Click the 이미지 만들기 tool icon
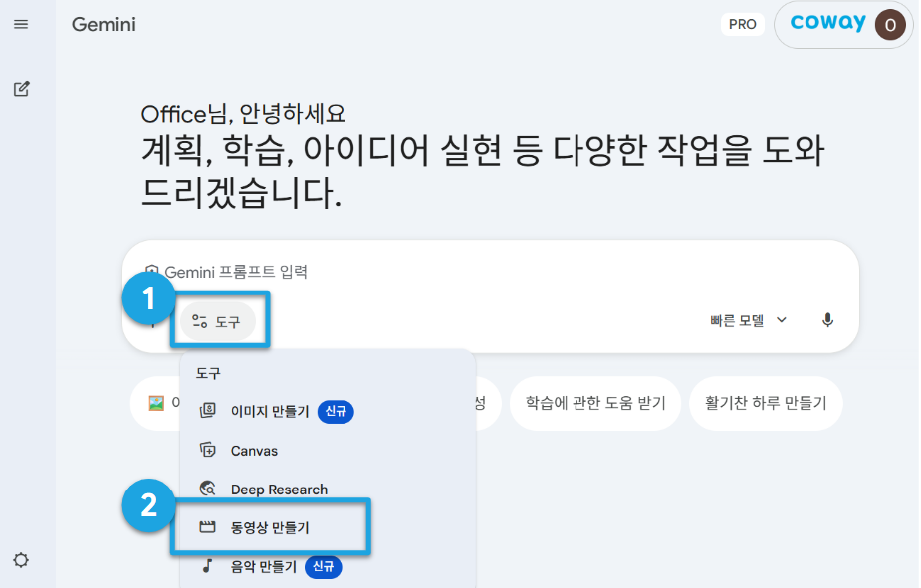The width and height of the screenshot is (921, 588). pos(208,410)
